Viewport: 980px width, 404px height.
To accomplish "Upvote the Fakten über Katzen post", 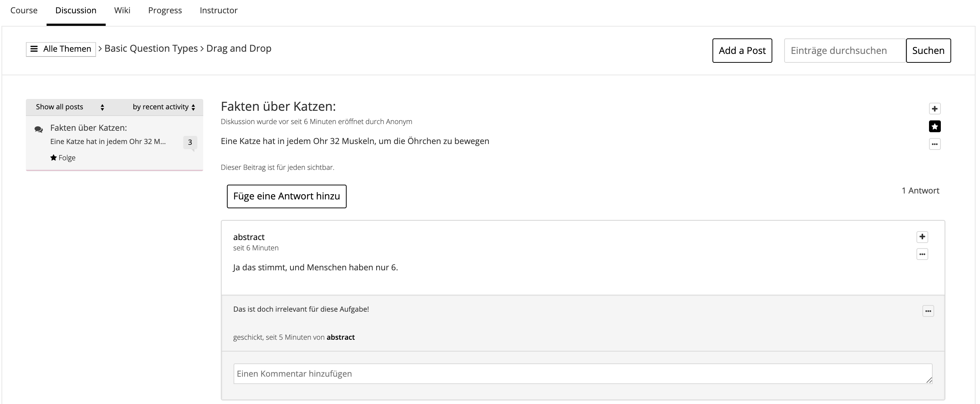I will point(934,109).
